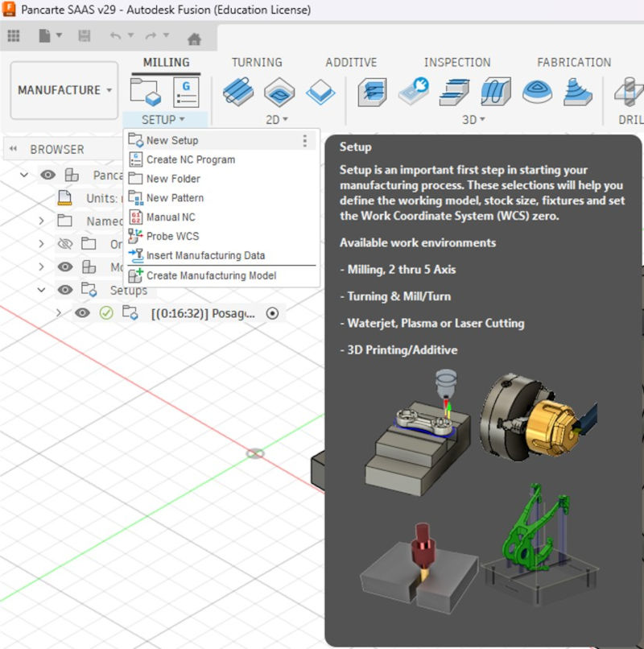Click the NC Program toolbar icon

[186, 92]
